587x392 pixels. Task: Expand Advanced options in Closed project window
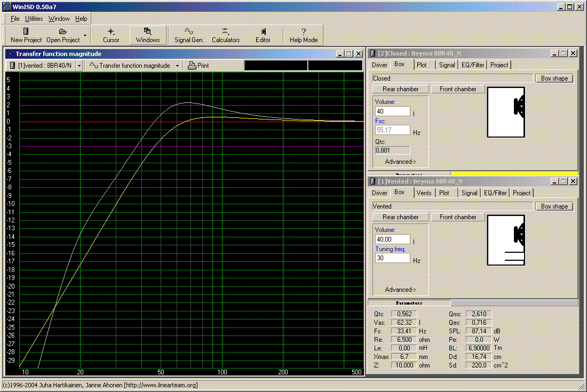pyautogui.click(x=400, y=162)
